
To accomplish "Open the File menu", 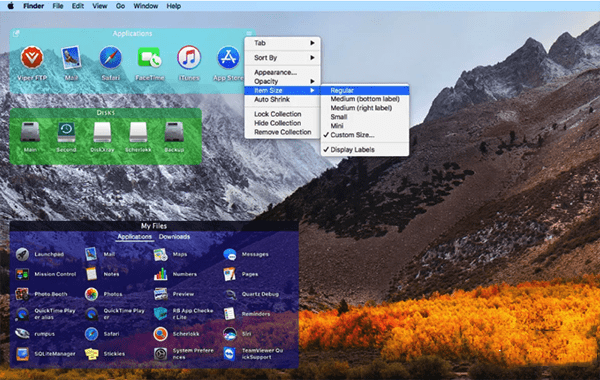I will click(x=58, y=6).
